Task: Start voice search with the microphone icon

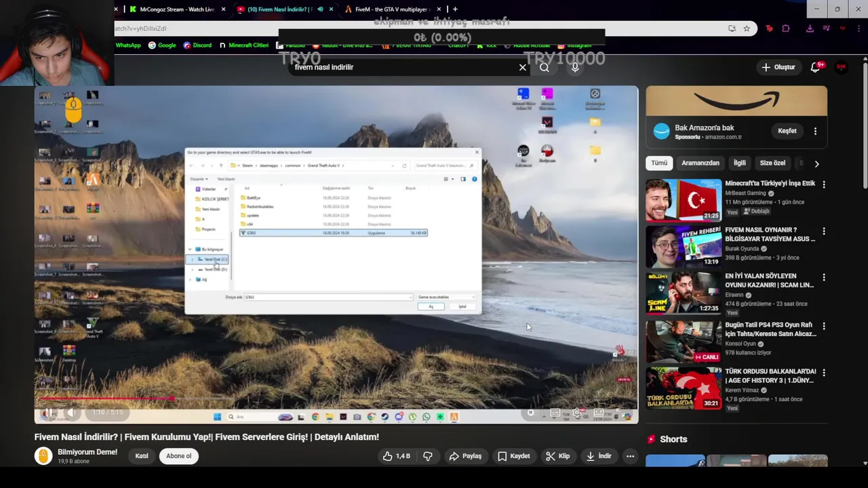Action: click(x=575, y=67)
